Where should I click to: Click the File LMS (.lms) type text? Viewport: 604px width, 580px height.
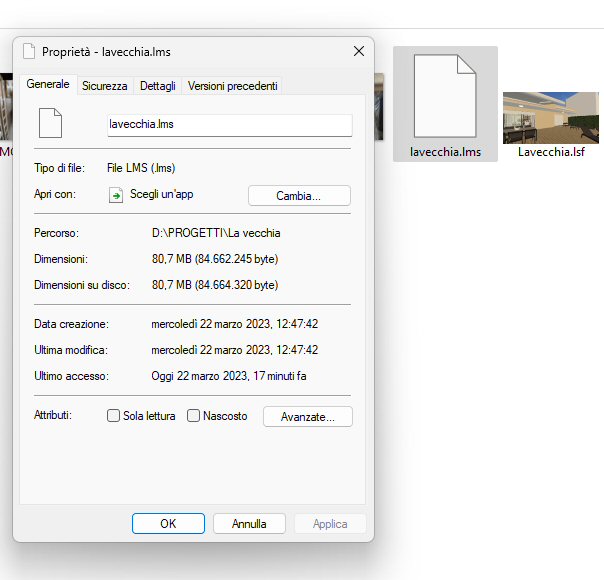point(141,168)
